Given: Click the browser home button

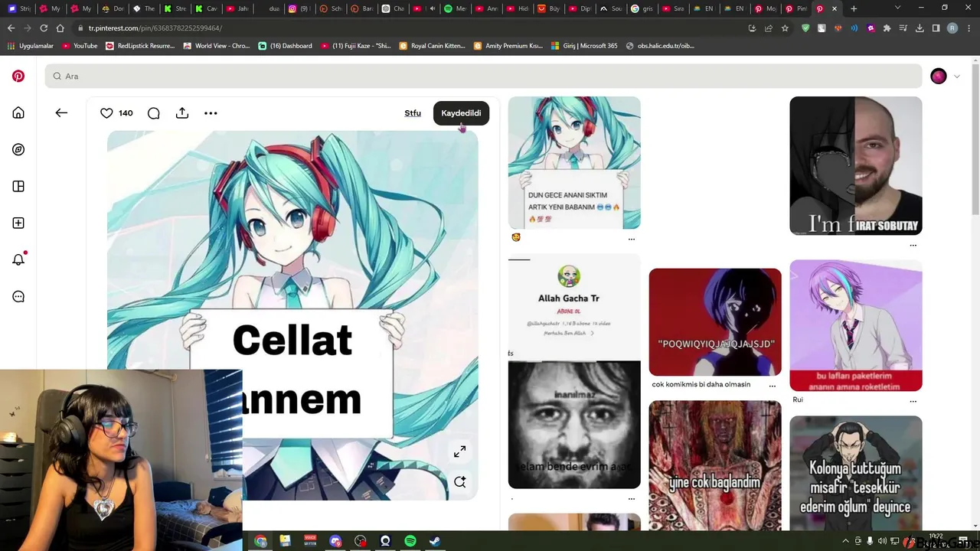Looking at the screenshot, I should (x=60, y=28).
